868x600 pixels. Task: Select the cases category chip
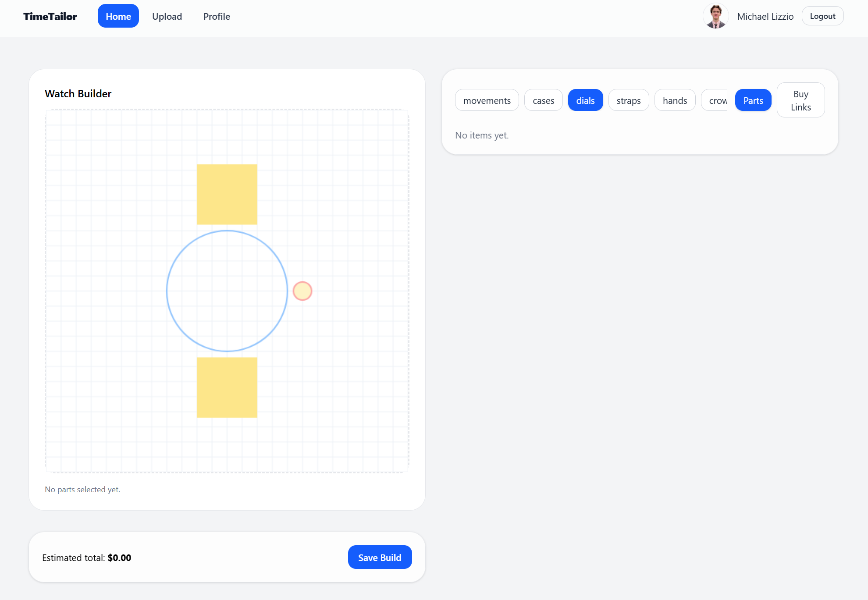pos(543,100)
